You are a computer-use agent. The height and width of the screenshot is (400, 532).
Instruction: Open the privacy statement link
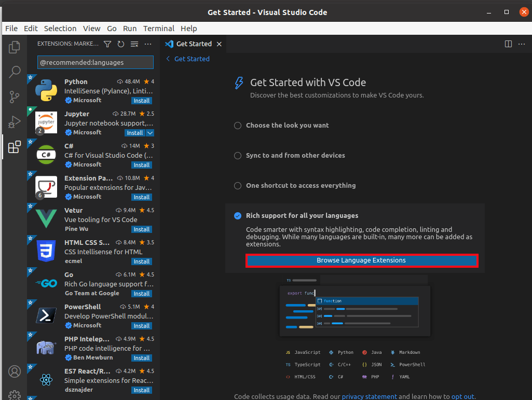pos(369,396)
